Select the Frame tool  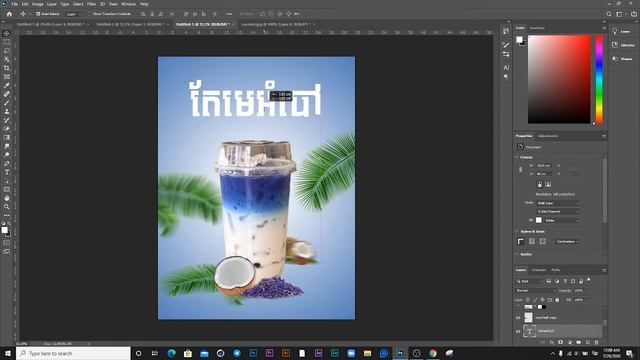pos(7,76)
